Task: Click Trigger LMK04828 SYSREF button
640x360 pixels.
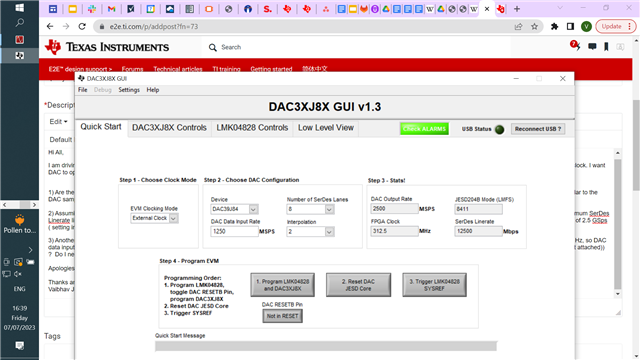Action: tap(434, 285)
